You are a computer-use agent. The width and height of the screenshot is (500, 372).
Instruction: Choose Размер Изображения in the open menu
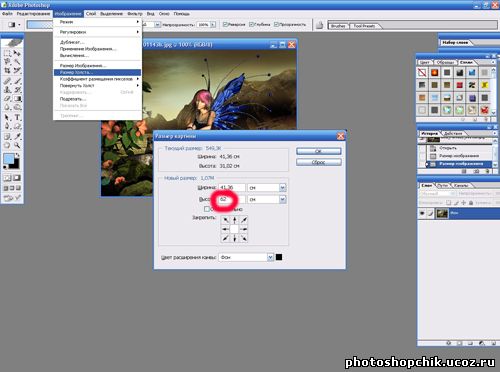click(x=83, y=65)
